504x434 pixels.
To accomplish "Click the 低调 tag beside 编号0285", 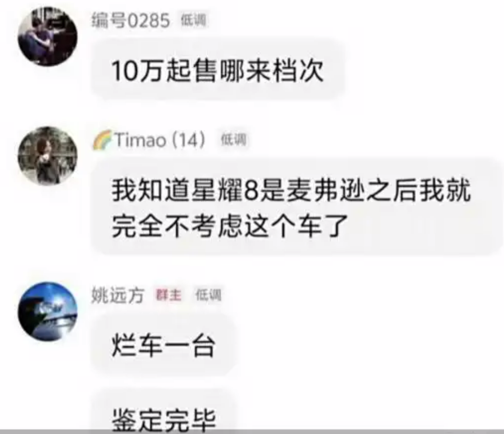I will (193, 20).
